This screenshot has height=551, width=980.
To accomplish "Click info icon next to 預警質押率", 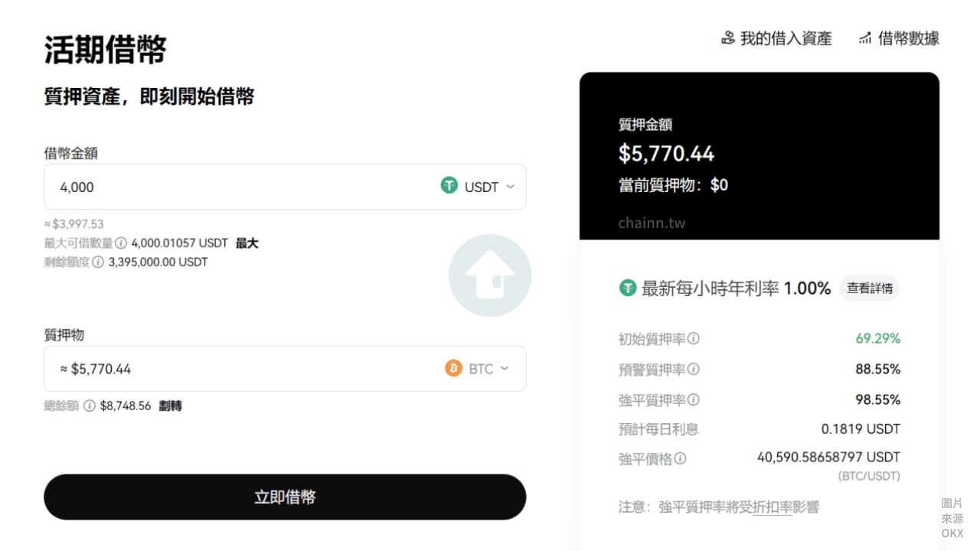I will pos(694,369).
